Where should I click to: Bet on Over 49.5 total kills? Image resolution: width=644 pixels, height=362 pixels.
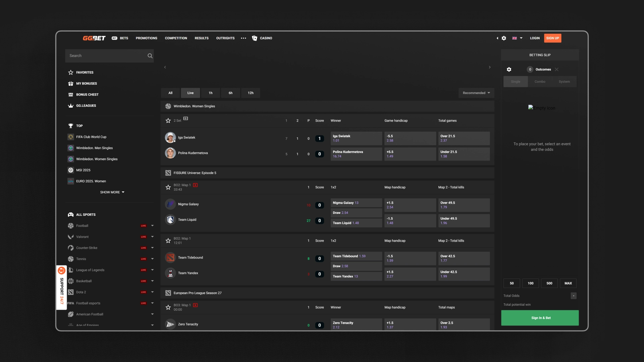pyautogui.click(x=464, y=205)
